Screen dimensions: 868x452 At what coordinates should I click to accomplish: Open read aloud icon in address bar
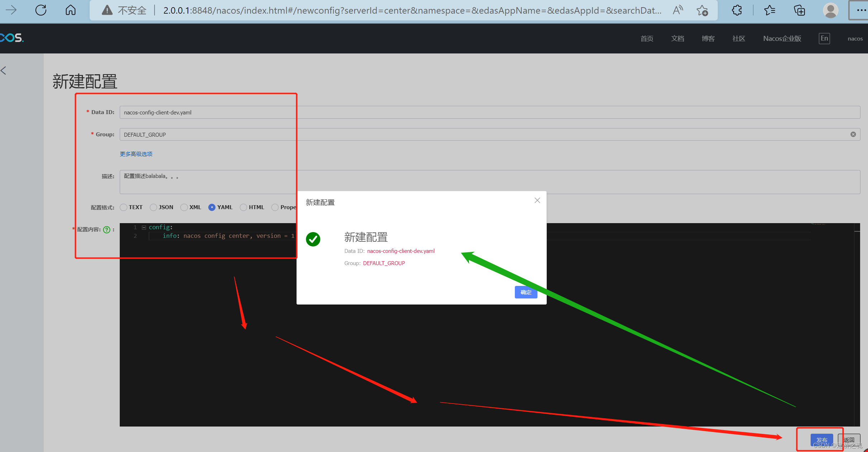678,10
